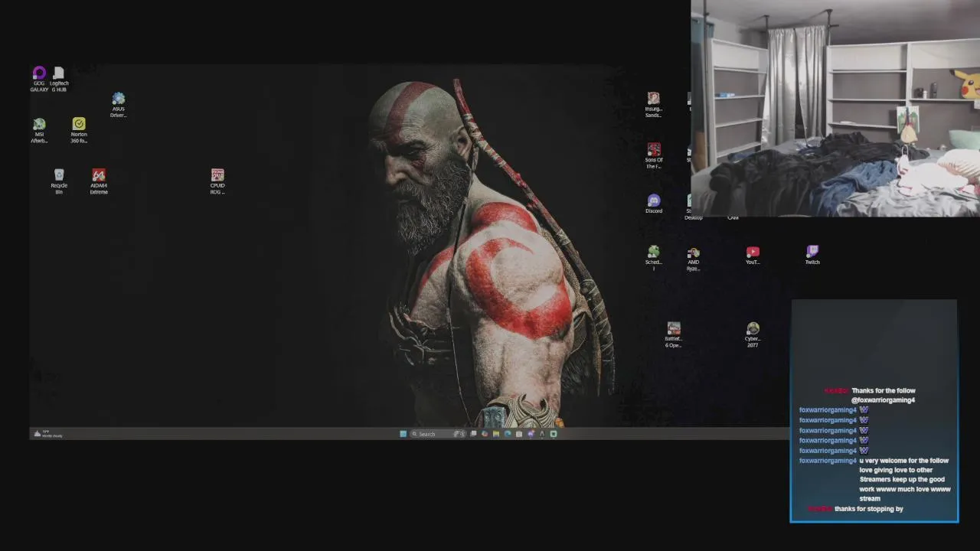Open Microsoft Edge from the taskbar
This screenshot has height=551, width=980.
tap(508, 434)
